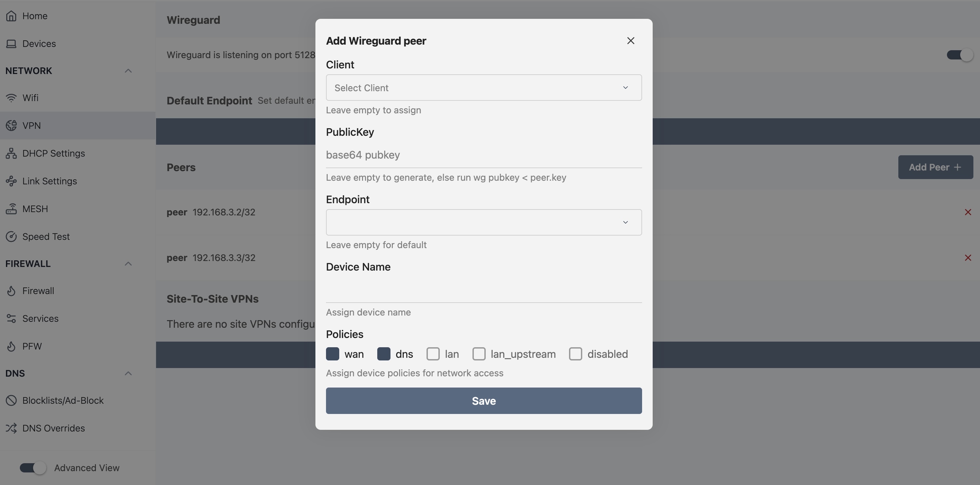This screenshot has width=980, height=485.
Task: Open the Select Client dropdown
Action: point(484,88)
